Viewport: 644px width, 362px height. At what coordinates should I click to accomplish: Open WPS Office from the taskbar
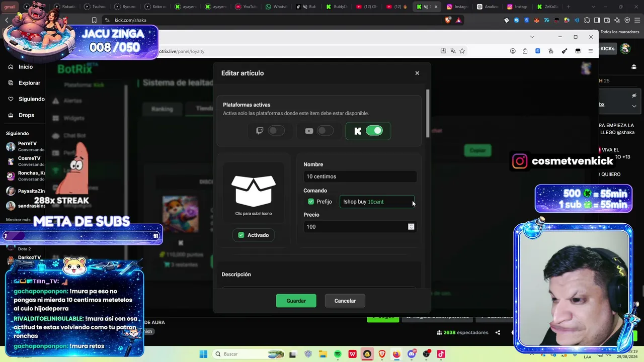(352, 354)
